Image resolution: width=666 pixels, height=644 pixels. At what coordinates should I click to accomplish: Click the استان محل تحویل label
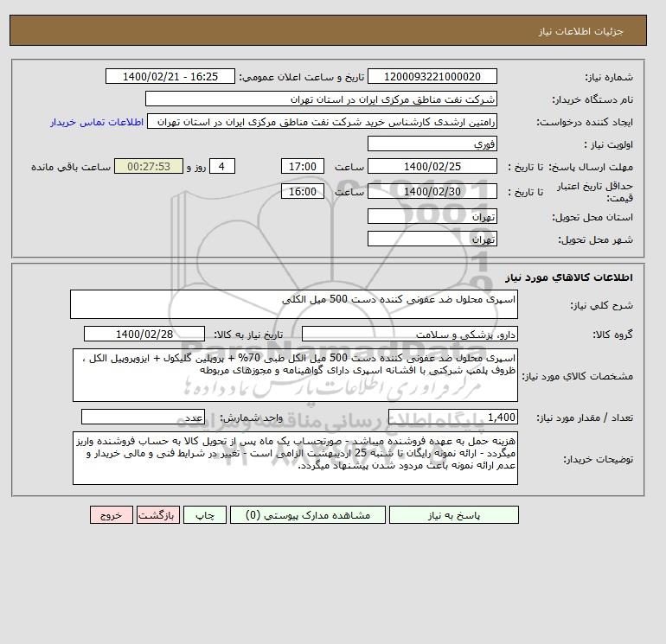click(592, 217)
